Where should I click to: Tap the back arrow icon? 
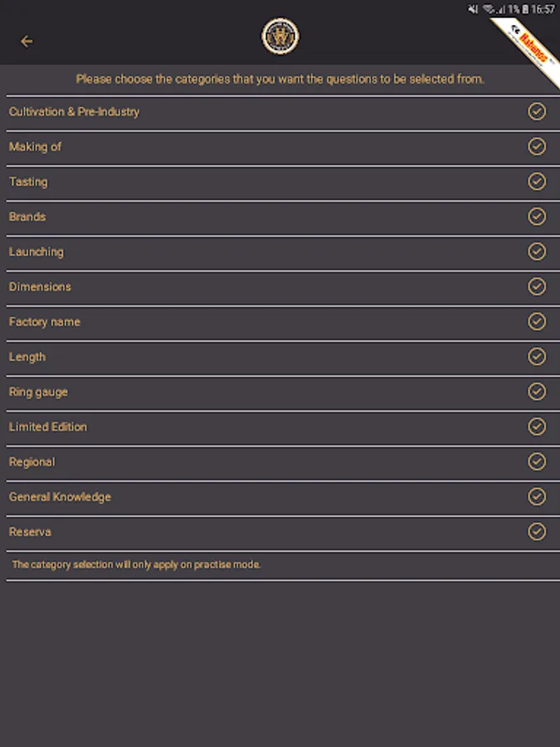pyautogui.click(x=27, y=41)
